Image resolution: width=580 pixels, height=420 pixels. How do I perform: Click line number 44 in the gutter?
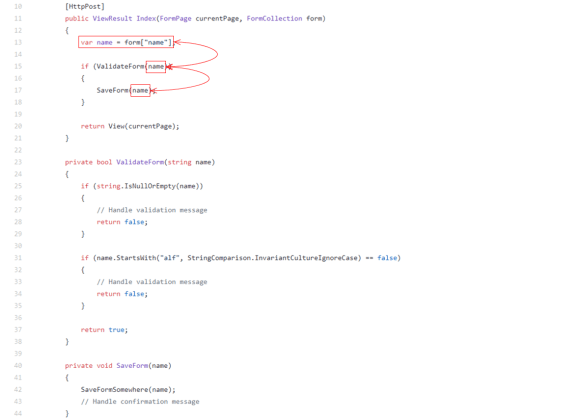pyautogui.click(x=18, y=414)
